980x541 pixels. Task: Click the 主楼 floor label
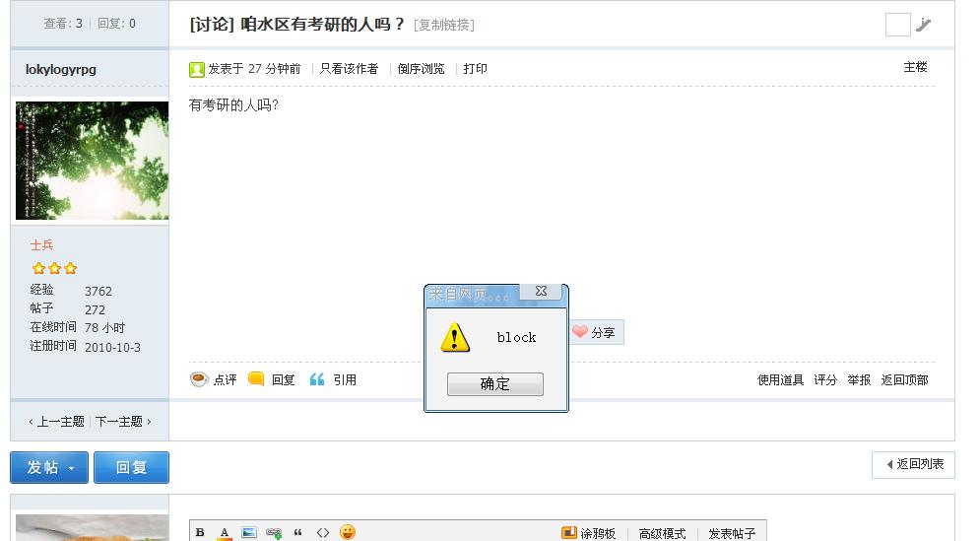pos(915,67)
